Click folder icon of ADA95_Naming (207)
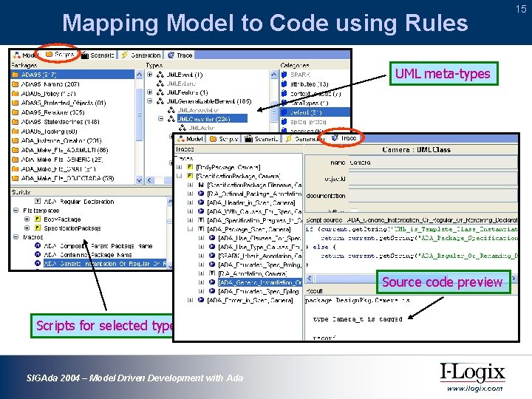This screenshot has height=399, width=532. coord(15,83)
